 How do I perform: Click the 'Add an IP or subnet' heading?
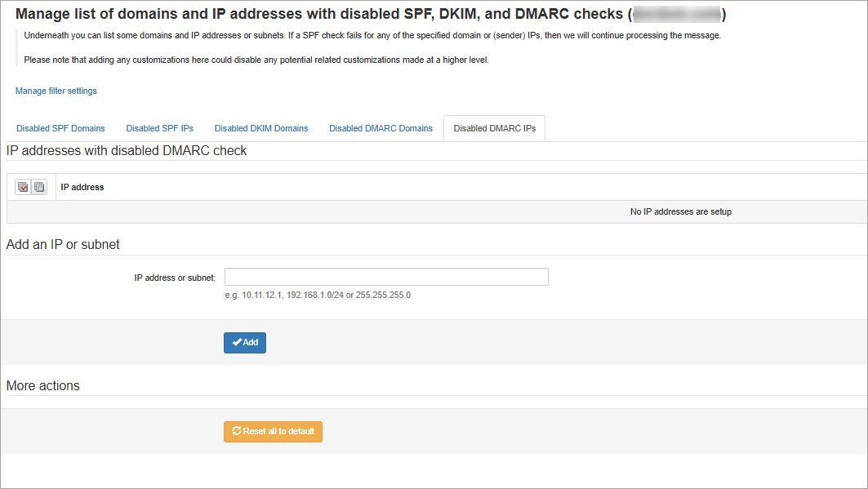63,244
